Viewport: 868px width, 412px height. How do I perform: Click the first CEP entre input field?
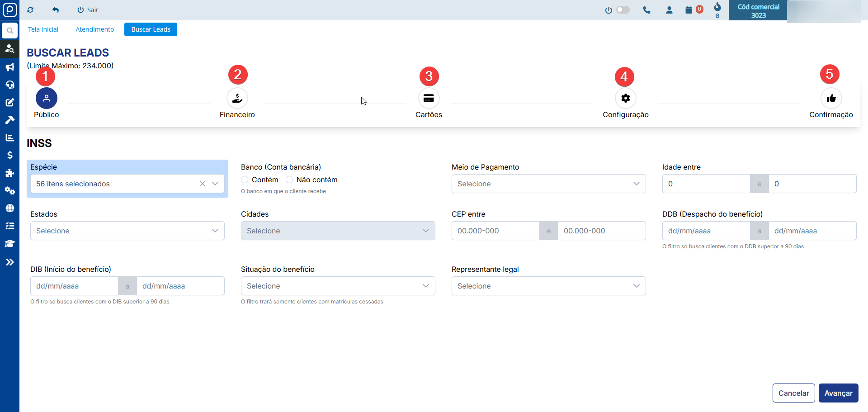(x=495, y=231)
